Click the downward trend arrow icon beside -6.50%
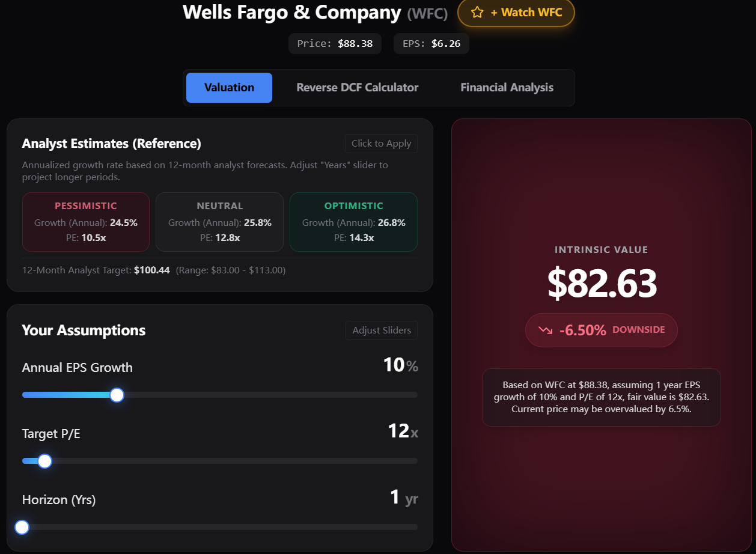 tap(545, 330)
